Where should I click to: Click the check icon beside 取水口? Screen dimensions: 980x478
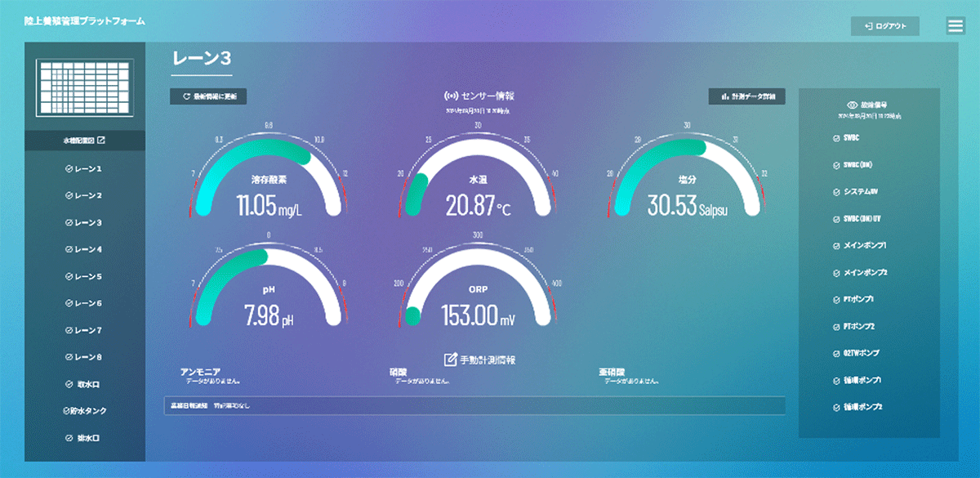pos(69,384)
